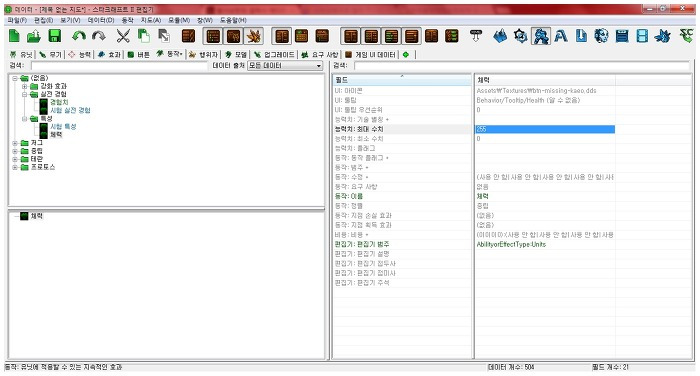Viewport: 700px width, 376px height.
Task: Expand the 프로토스 folder
Action: pyautogui.click(x=15, y=167)
